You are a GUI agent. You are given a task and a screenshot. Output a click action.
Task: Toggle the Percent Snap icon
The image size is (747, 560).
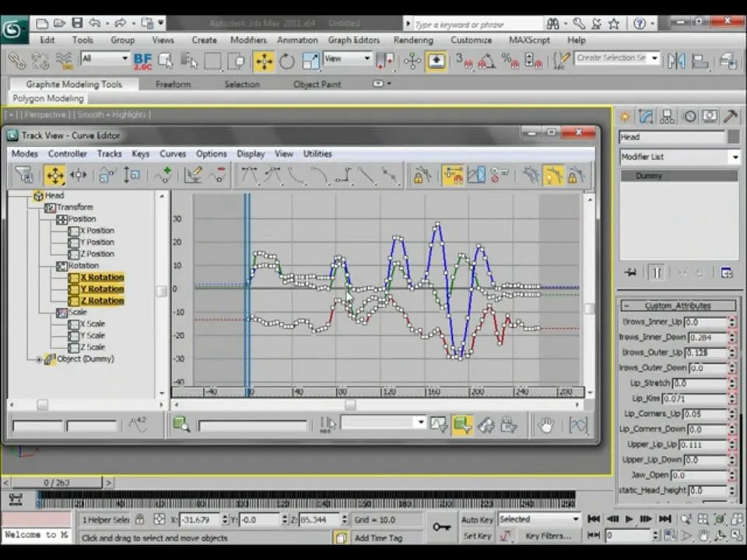[510, 61]
